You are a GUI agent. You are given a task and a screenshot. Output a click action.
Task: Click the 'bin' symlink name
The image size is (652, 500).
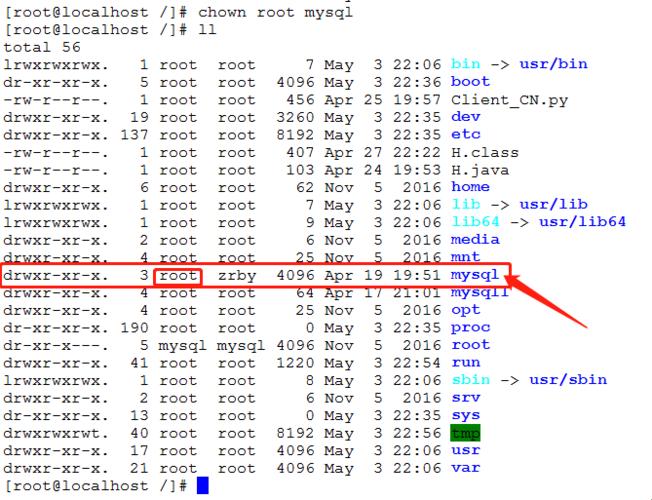coord(466,64)
